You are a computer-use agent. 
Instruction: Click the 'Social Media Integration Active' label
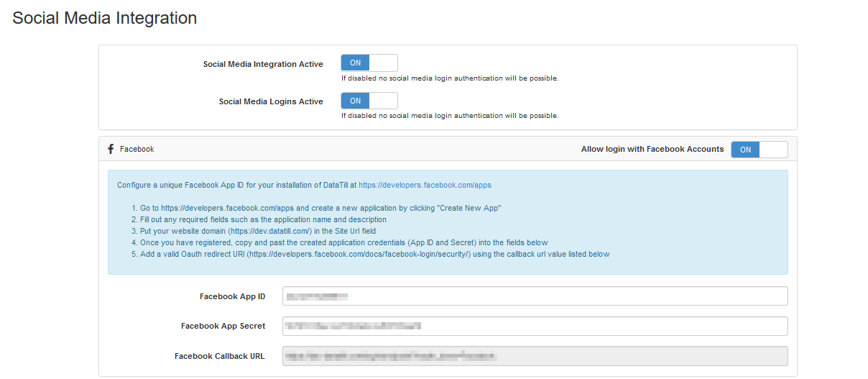click(263, 64)
